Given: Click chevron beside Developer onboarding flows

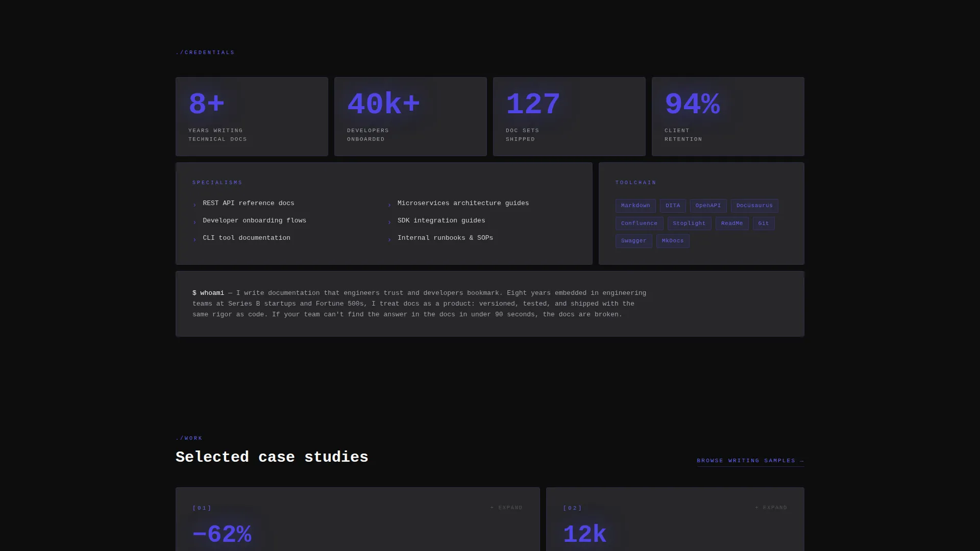Looking at the screenshot, I should [x=194, y=222].
